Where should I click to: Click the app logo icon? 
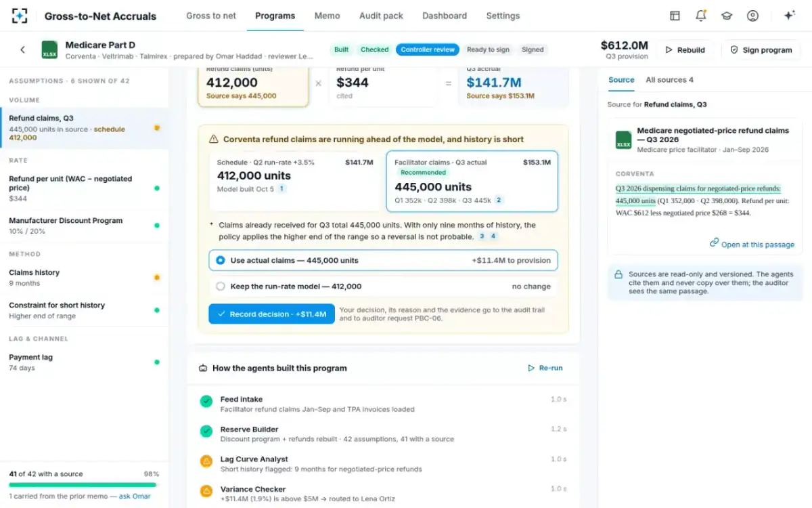point(20,16)
